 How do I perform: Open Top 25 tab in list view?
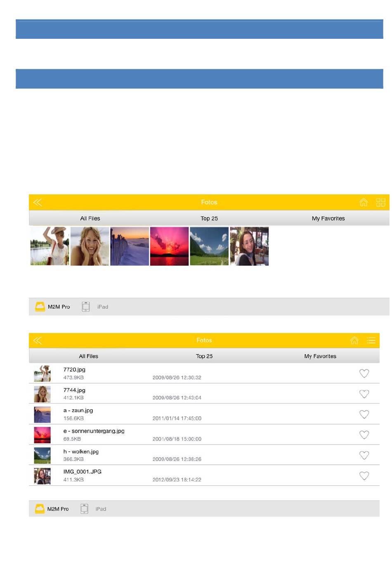(204, 356)
